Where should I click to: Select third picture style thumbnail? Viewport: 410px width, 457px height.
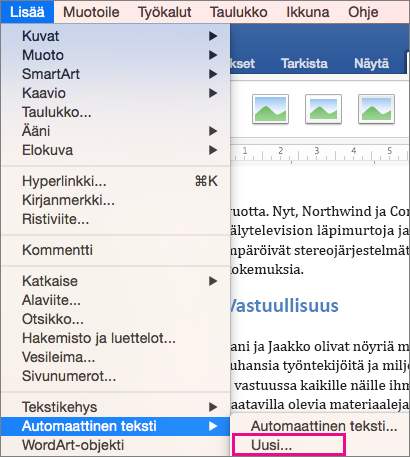[x=376, y=109]
